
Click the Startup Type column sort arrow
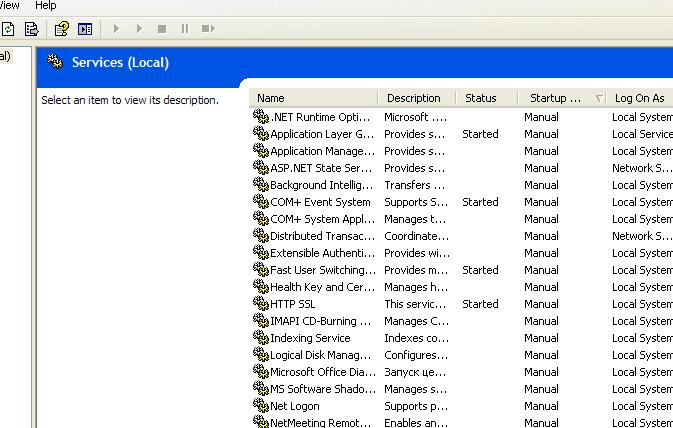599,98
